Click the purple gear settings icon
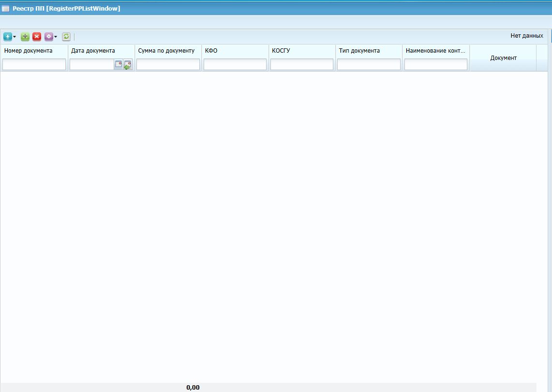 coord(48,37)
